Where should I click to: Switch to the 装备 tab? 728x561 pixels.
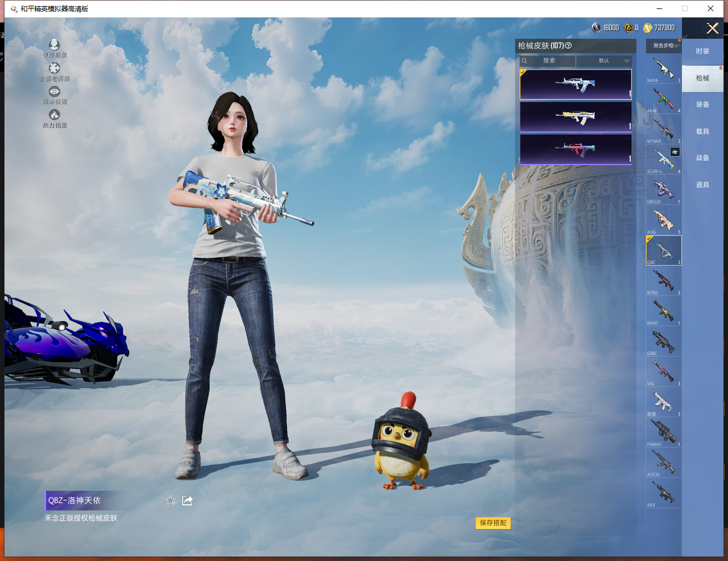pos(703,104)
